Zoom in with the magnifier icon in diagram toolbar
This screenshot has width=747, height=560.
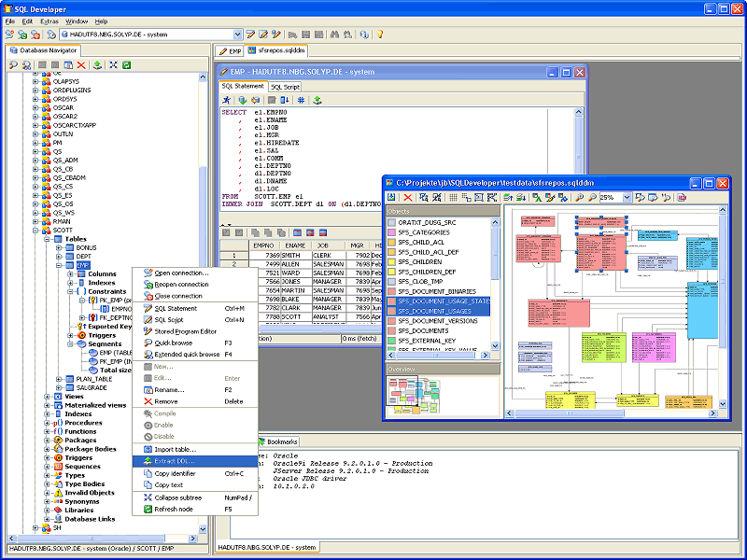point(579,198)
